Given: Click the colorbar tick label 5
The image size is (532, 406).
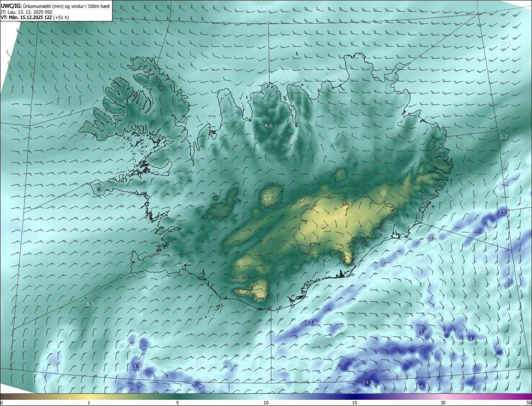Looking at the screenshot, I should (x=177, y=403).
